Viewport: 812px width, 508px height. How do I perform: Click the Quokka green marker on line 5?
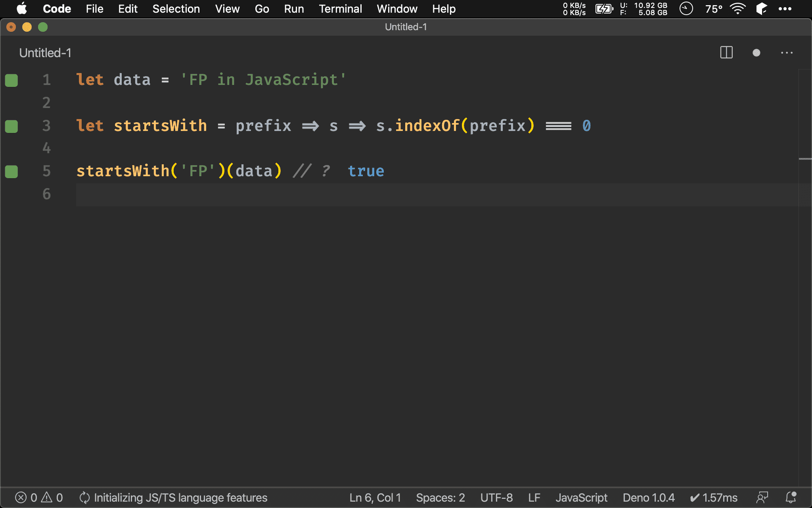tap(11, 172)
